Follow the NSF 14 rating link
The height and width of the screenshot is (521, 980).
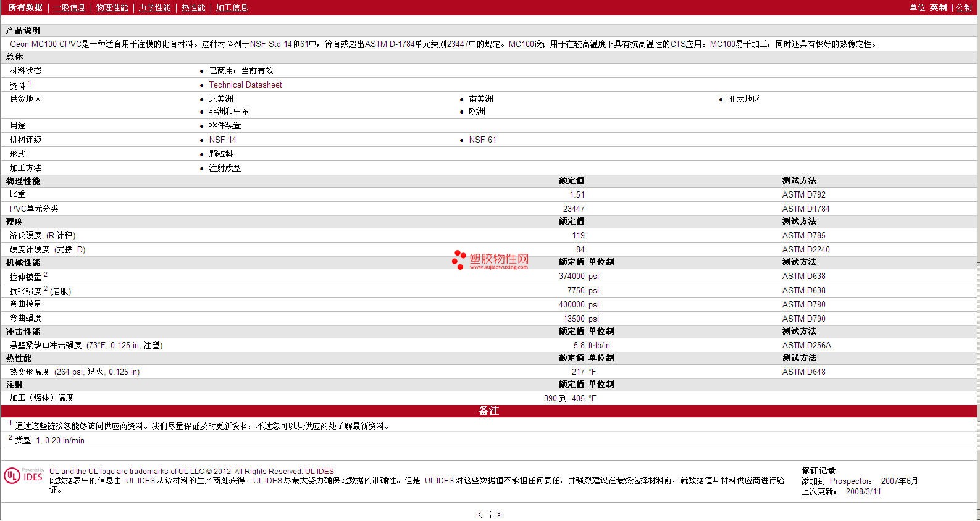pos(222,140)
